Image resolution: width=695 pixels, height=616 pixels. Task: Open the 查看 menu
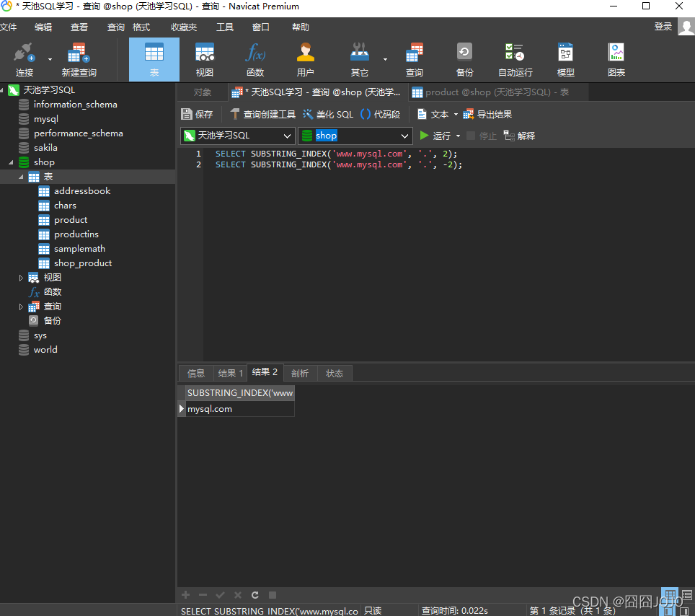79,27
